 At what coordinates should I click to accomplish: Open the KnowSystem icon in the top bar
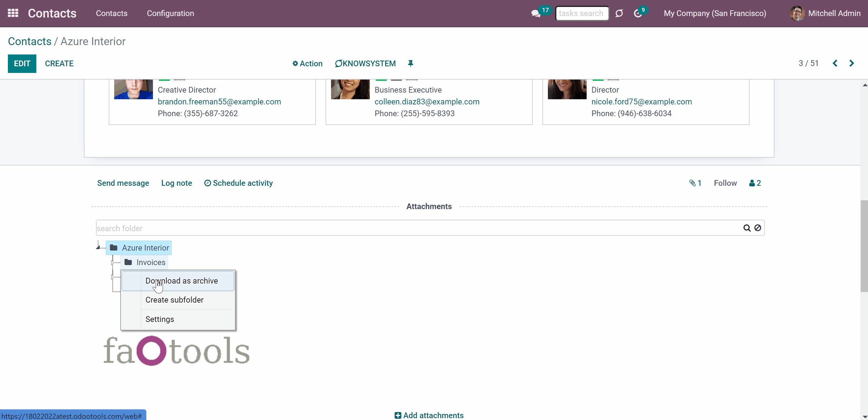pos(619,13)
